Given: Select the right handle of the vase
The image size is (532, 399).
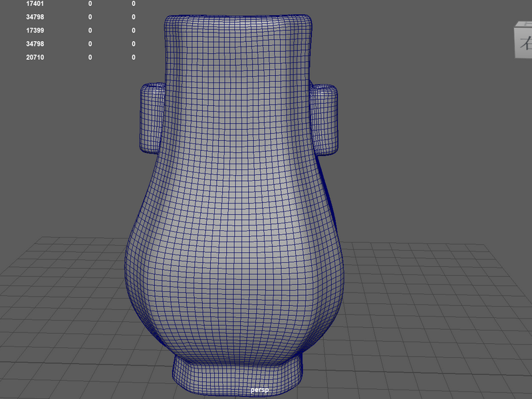Looking at the screenshot, I should [325, 120].
